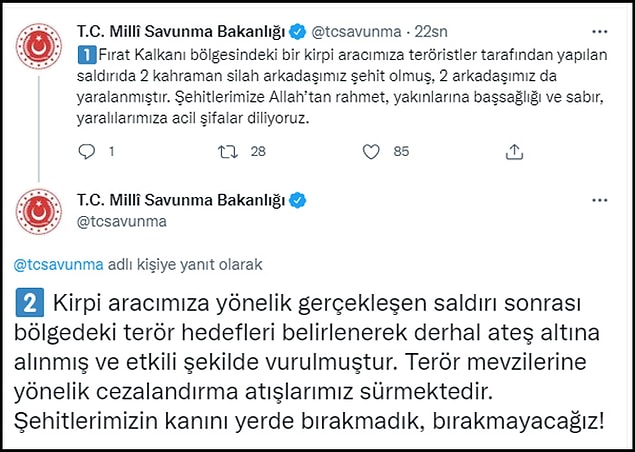Click the reply count 1 on first tweet
The image size is (635, 452).
(111, 151)
